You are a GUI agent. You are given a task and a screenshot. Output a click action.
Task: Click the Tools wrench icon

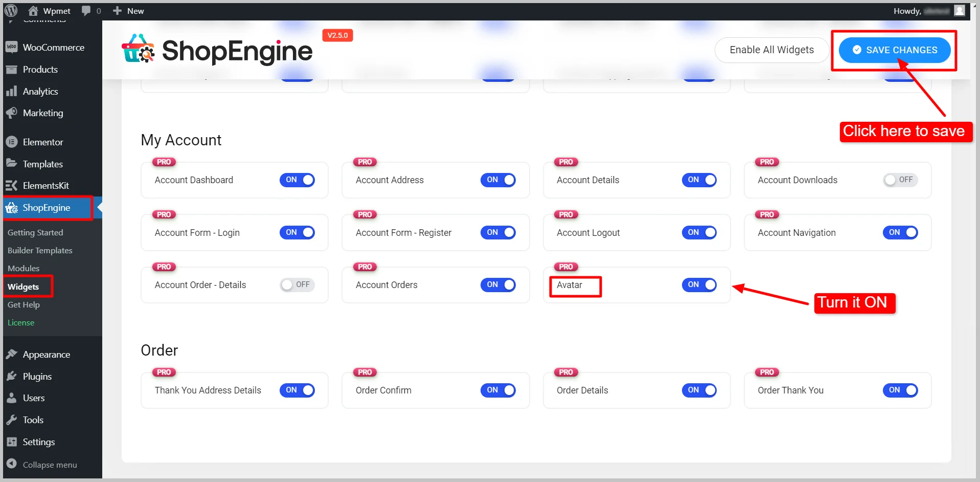(12, 420)
